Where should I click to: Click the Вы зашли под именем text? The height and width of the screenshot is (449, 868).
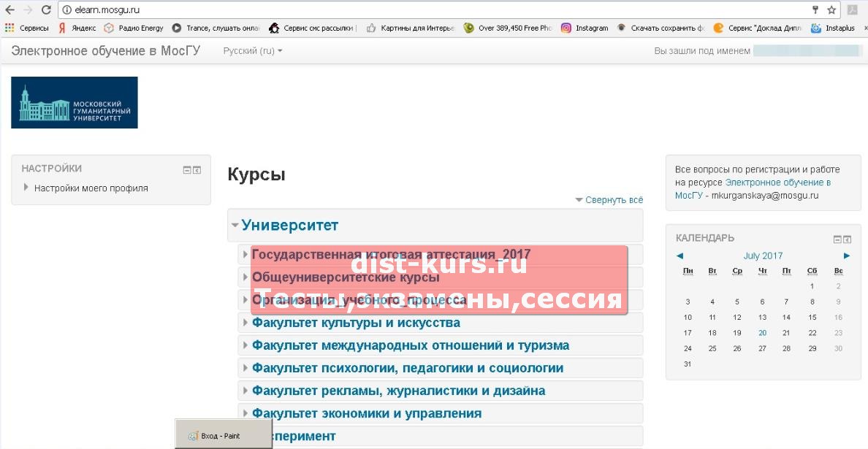click(702, 51)
